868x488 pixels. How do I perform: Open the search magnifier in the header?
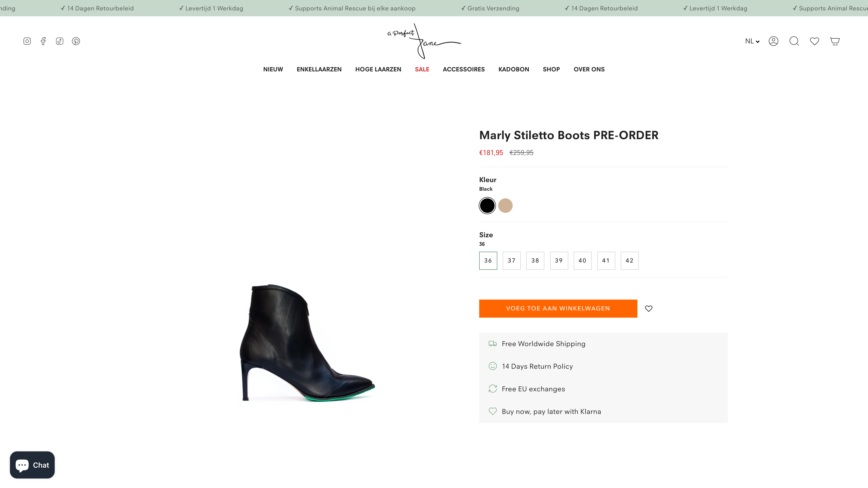pyautogui.click(x=794, y=41)
